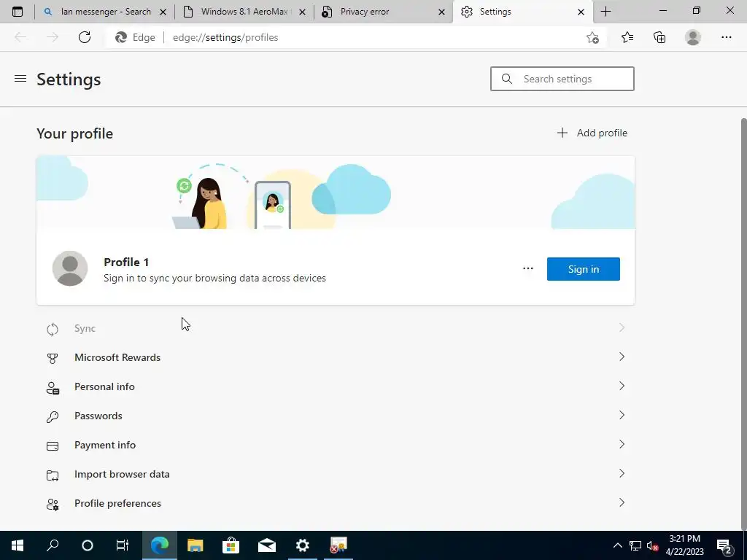Open Import browser data
Image resolution: width=747 pixels, height=560 pixels.
click(x=336, y=474)
